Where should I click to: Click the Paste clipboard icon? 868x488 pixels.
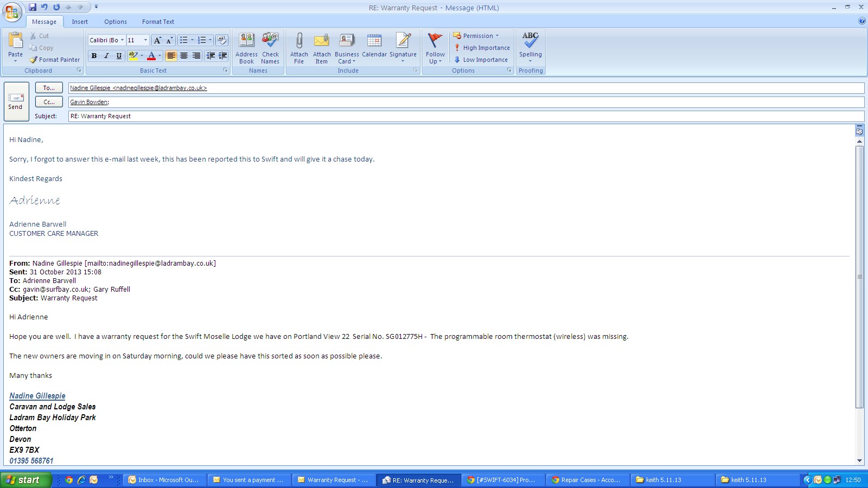16,41
